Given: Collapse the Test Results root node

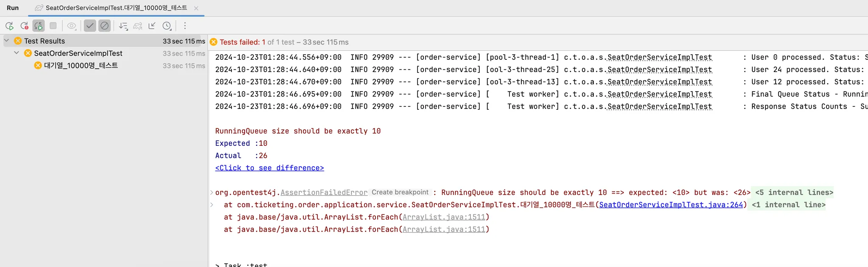Looking at the screenshot, I should [6, 41].
